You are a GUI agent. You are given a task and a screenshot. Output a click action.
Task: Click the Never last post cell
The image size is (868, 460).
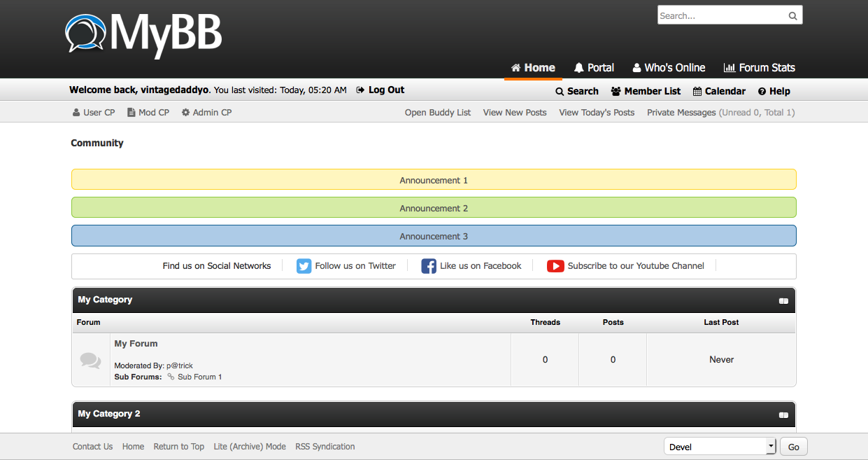(721, 360)
